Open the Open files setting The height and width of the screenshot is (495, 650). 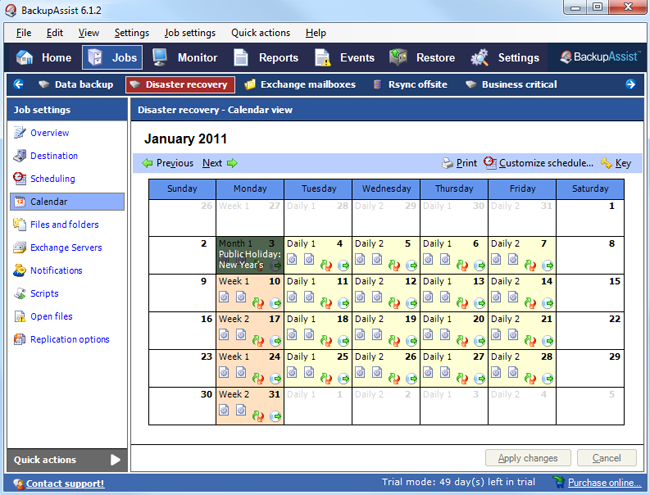coord(51,316)
